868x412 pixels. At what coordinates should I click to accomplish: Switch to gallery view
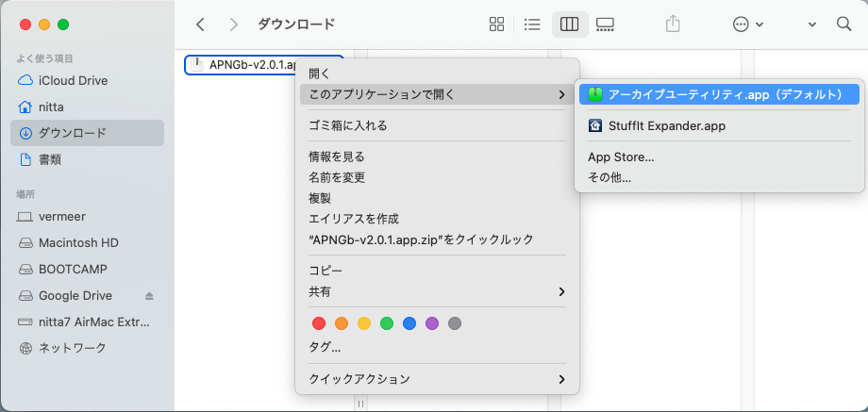click(x=606, y=25)
